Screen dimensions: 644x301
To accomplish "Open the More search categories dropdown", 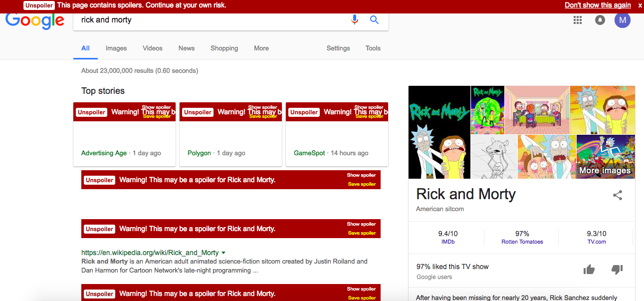I will pyautogui.click(x=261, y=48).
